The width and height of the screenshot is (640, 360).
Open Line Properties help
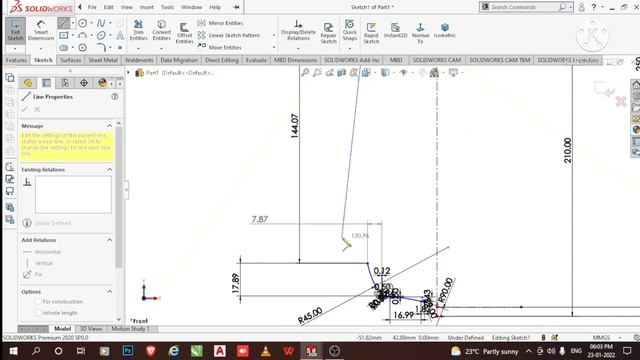115,96
